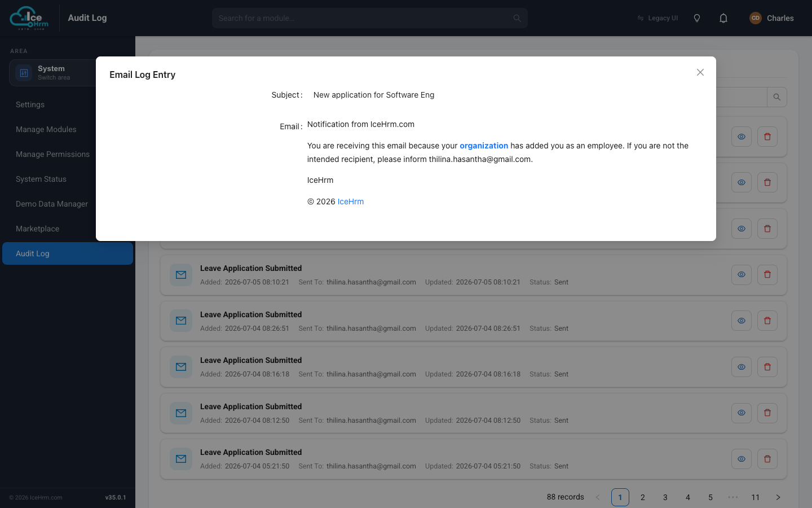Viewport: 812px width, 508px height.
Task: Go to pagination page 1
Action: (x=620, y=497)
